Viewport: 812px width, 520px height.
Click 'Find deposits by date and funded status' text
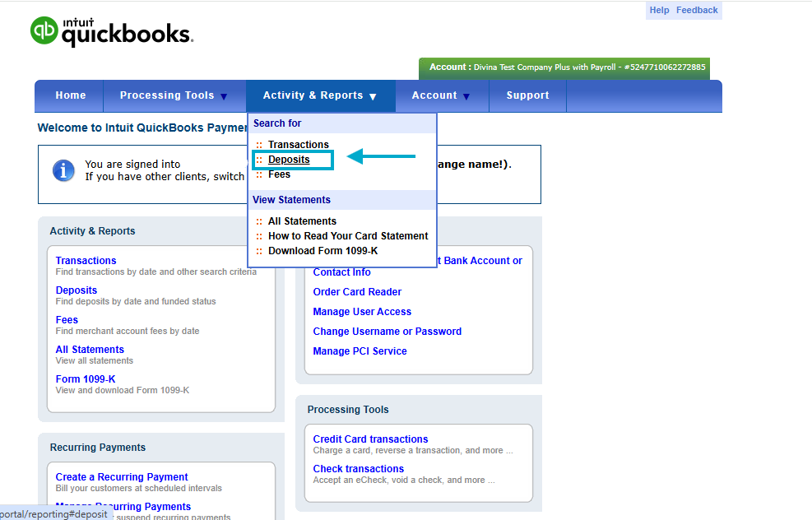136,301
